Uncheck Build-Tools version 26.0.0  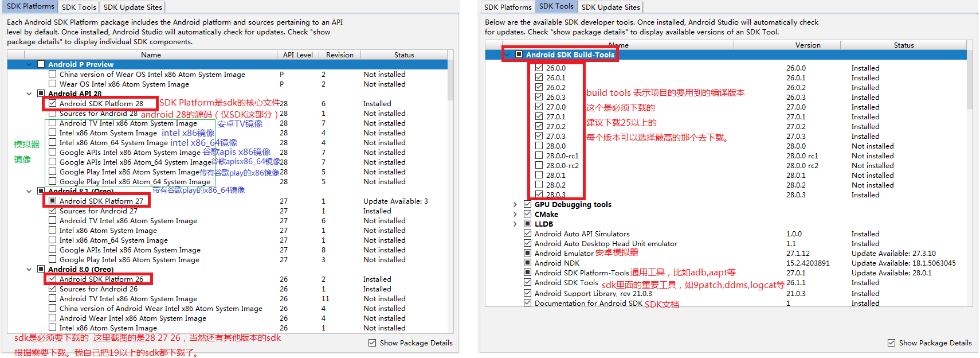[x=539, y=68]
